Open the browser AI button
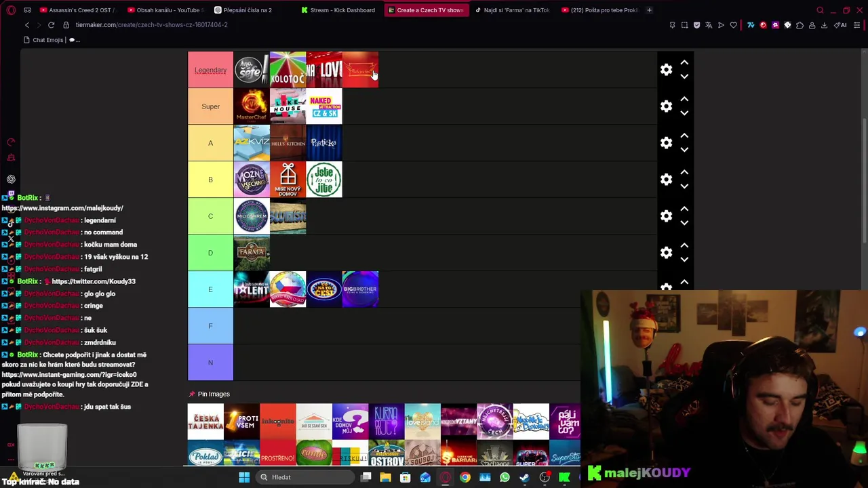 (x=840, y=25)
